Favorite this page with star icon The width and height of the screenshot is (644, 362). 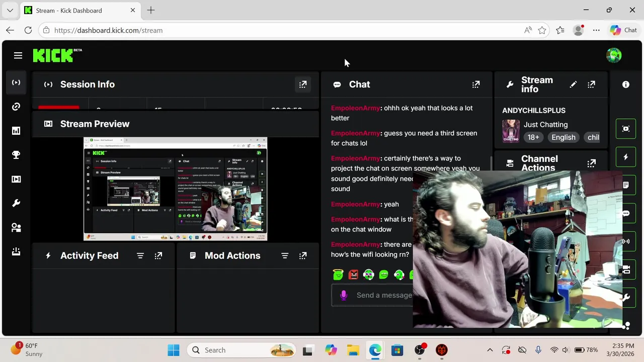[x=542, y=30]
